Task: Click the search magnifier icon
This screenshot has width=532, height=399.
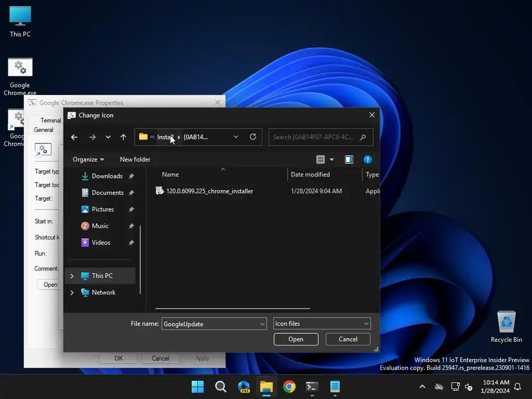Action: [363, 137]
